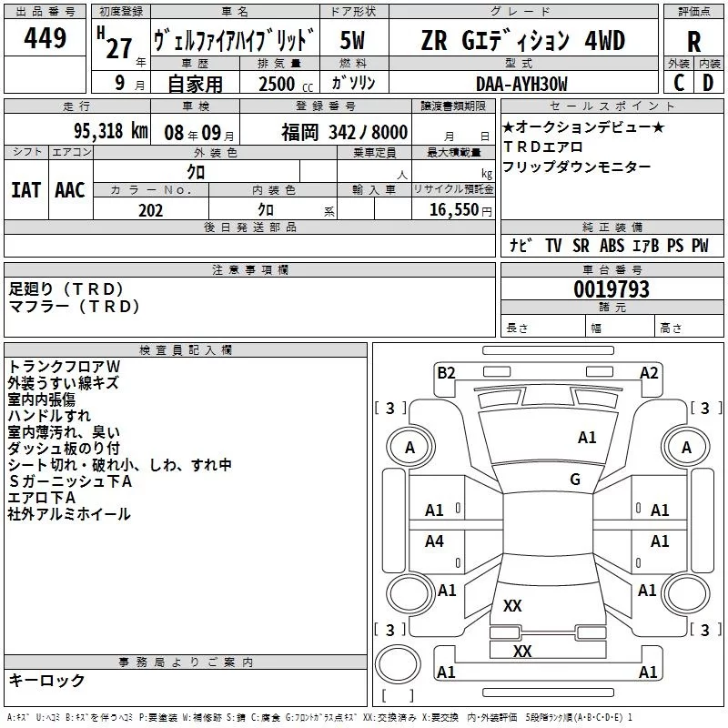Image resolution: width=728 pixels, height=728 pixels.
Task: Select the G windshield mark on diagram
Action: (x=574, y=480)
